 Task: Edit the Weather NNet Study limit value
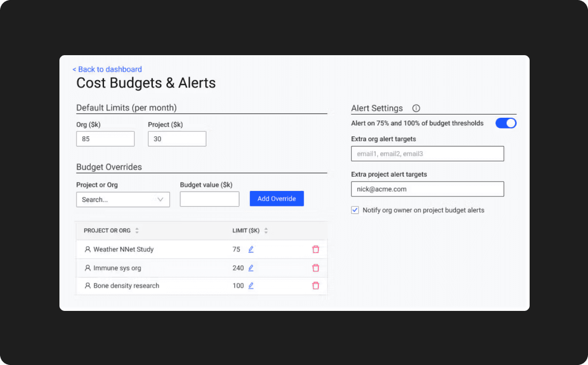pos(250,249)
